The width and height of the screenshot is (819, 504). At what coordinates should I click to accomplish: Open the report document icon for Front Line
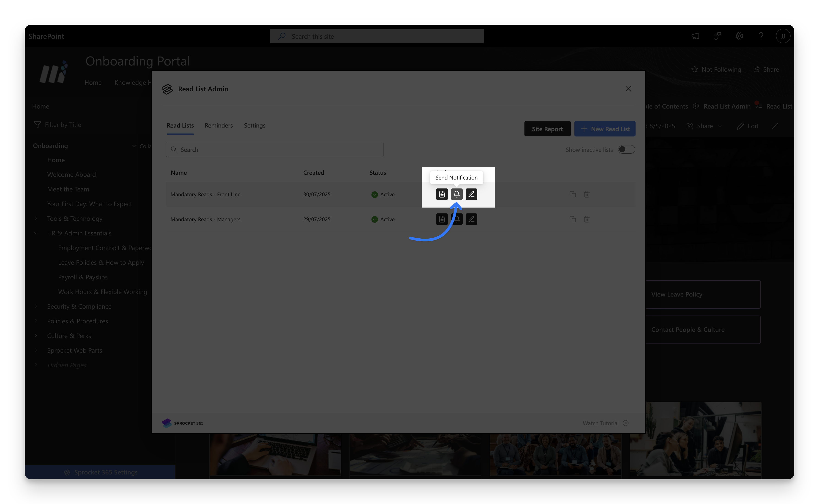pos(442,194)
